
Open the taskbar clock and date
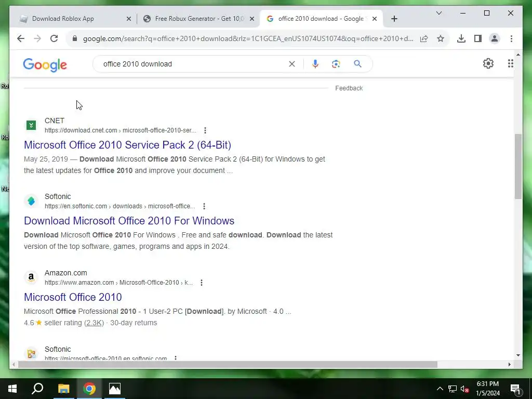(487, 389)
